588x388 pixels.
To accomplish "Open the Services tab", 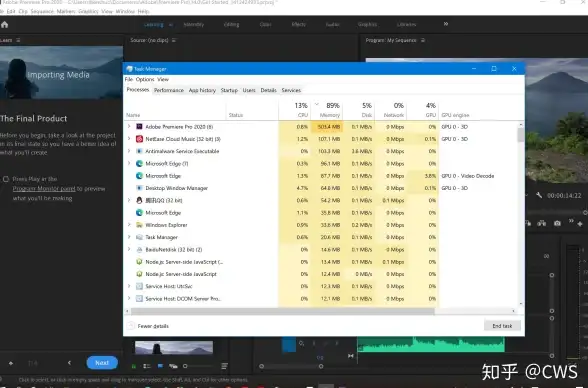I will 291,90.
